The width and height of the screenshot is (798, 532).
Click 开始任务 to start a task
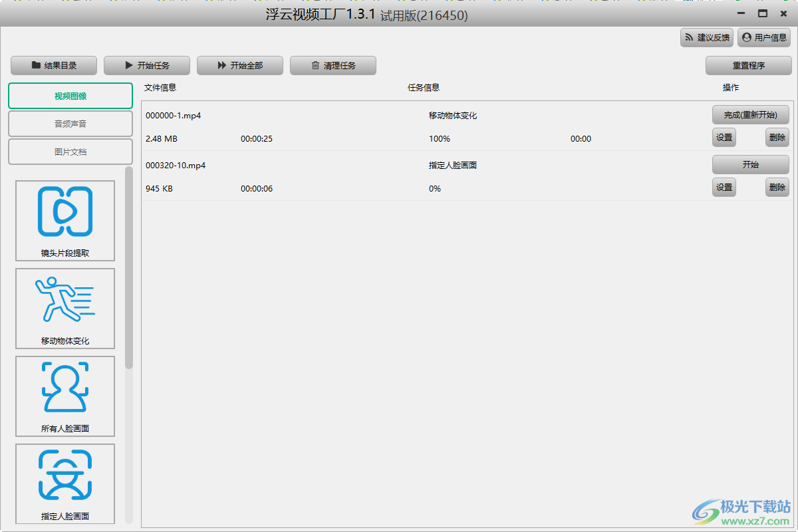146,65
